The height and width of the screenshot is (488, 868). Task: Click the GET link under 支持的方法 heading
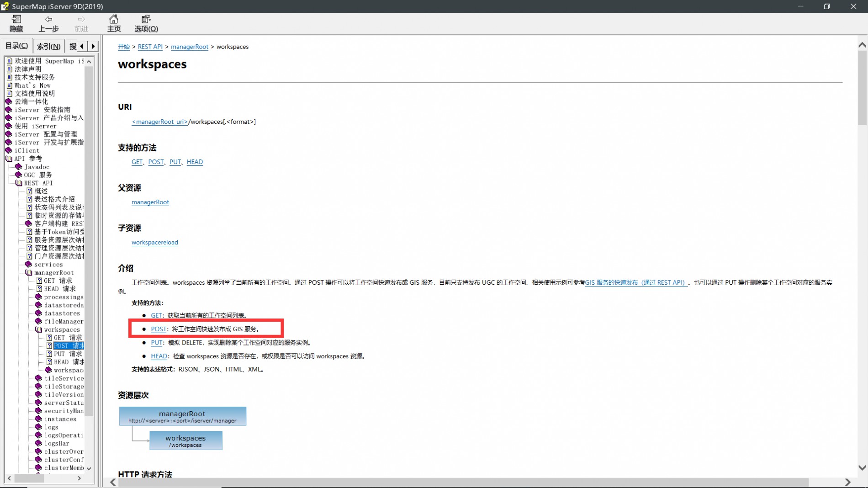pyautogui.click(x=137, y=162)
